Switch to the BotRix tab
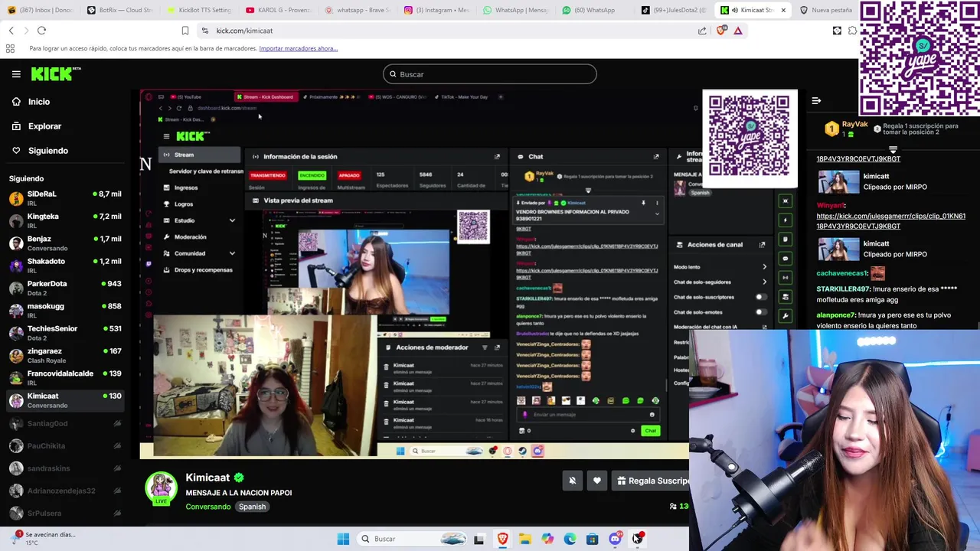The height and width of the screenshot is (551, 980). pyautogui.click(x=119, y=10)
